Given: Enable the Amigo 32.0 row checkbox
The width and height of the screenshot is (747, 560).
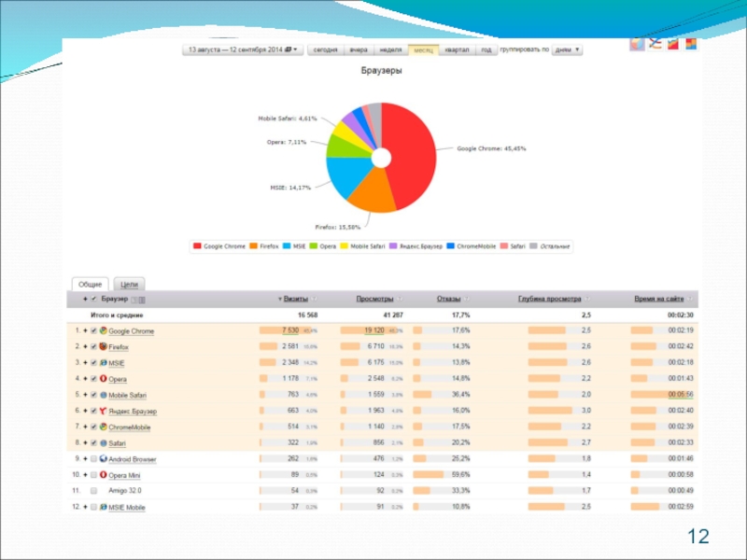Looking at the screenshot, I should (93, 491).
